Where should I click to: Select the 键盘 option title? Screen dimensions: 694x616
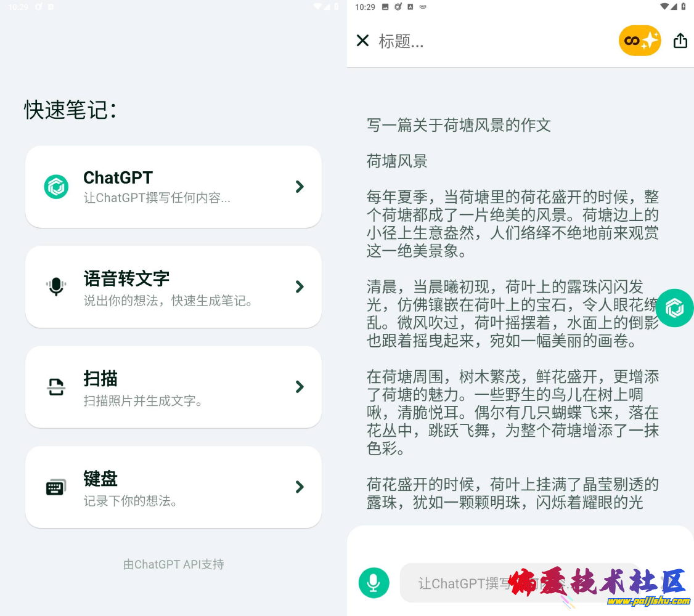coord(100,479)
